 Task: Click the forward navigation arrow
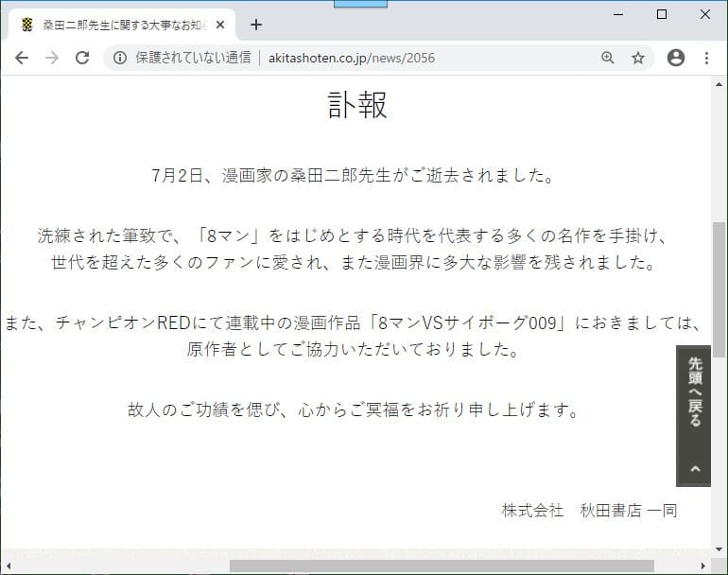click(52, 58)
